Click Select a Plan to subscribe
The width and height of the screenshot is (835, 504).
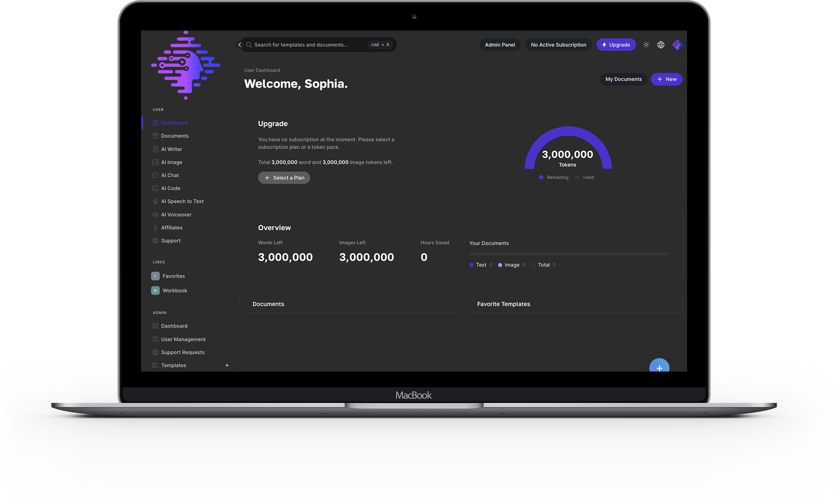[x=284, y=178]
